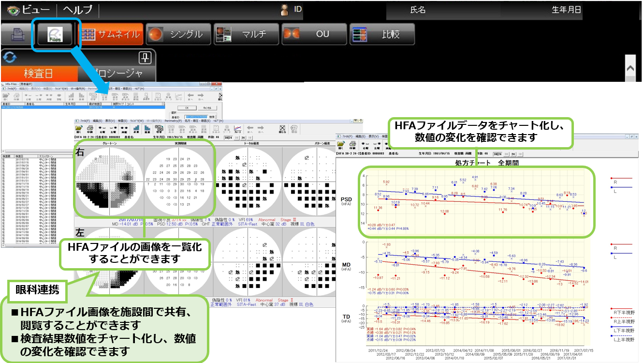Click キャンセル in patient selection window
Viewport: 644px width, 363px height.
click(x=207, y=108)
